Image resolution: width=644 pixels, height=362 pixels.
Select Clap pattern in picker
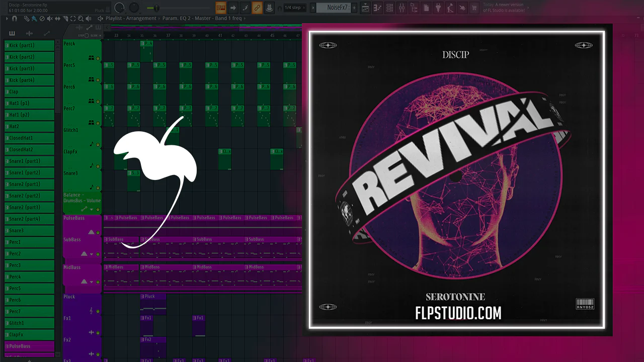pos(29,92)
